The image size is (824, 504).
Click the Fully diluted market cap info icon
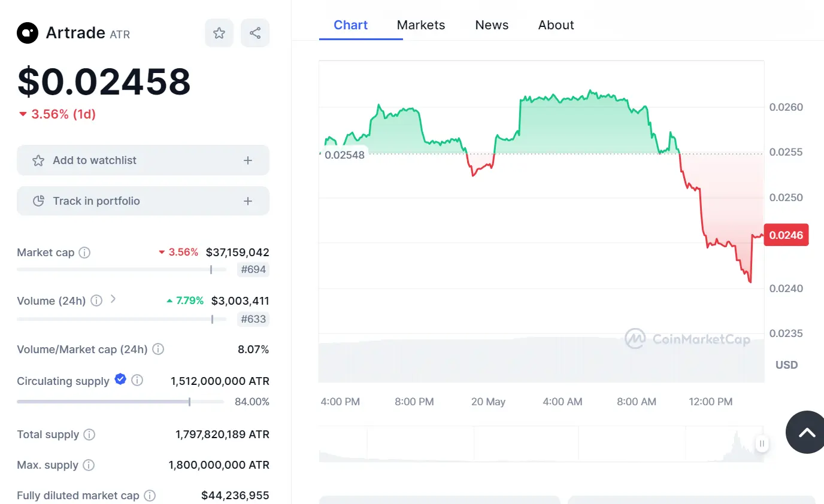click(149, 496)
